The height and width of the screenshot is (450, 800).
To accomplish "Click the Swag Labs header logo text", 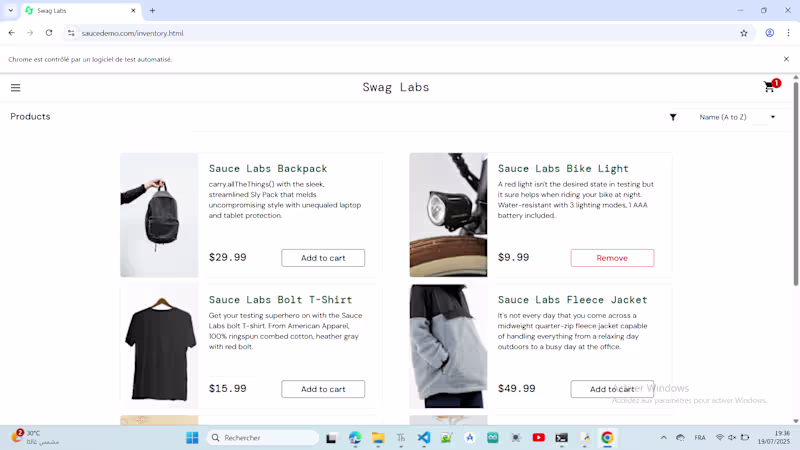I will tap(395, 87).
